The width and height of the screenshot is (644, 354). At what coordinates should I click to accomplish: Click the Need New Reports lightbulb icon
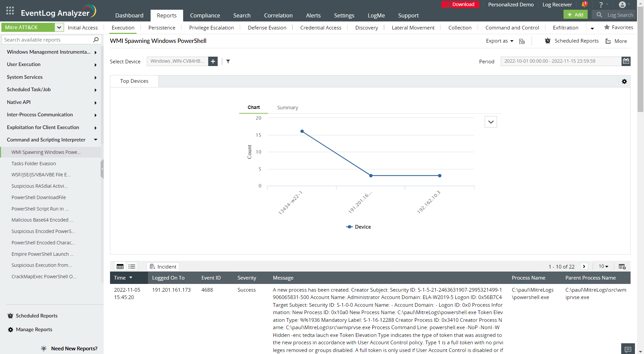(x=44, y=349)
